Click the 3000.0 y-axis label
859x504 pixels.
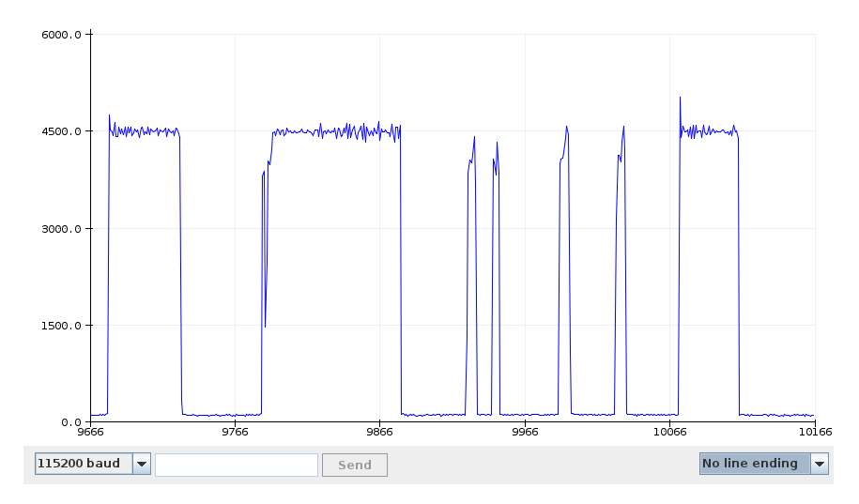61,229
